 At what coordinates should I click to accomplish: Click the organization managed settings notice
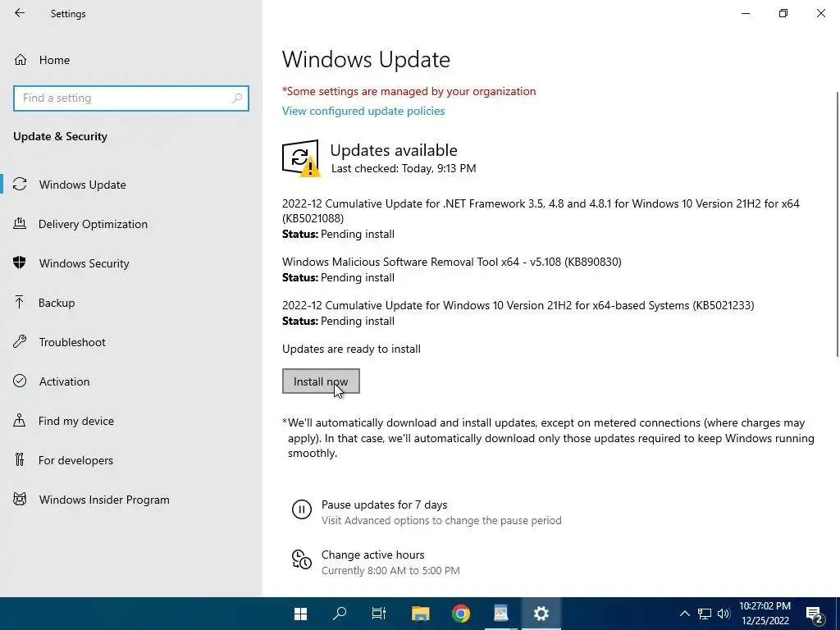[x=409, y=91]
